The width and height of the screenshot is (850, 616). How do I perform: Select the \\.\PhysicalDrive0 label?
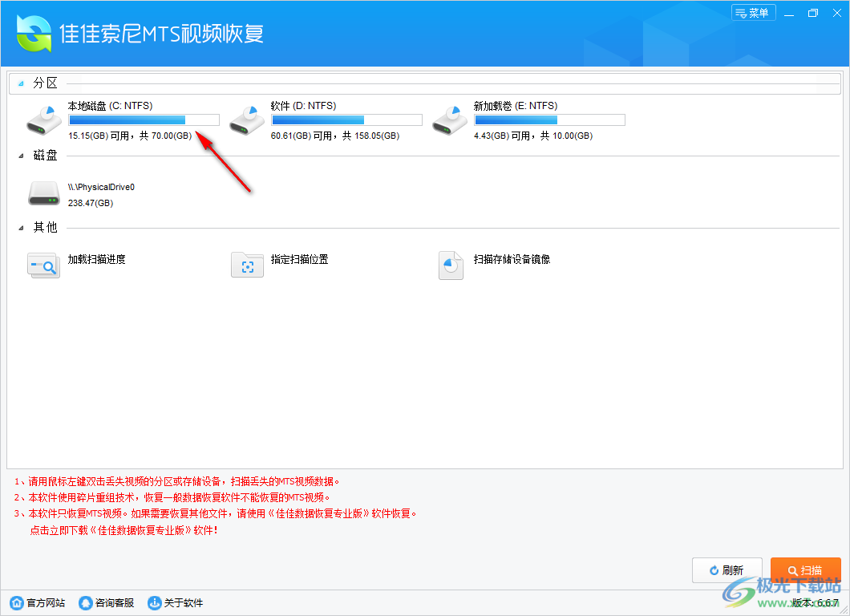tap(101, 187)
